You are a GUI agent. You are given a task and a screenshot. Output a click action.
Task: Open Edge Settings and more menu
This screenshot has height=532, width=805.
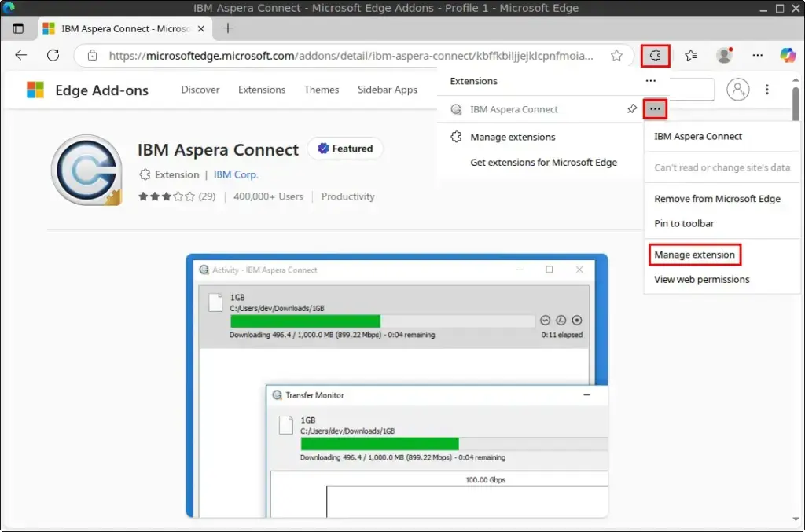pos(757,56)
